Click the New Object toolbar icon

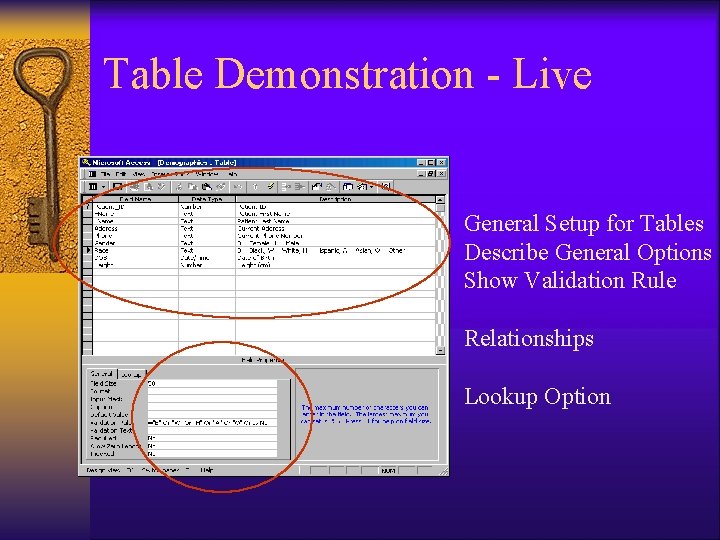[362, 186]
